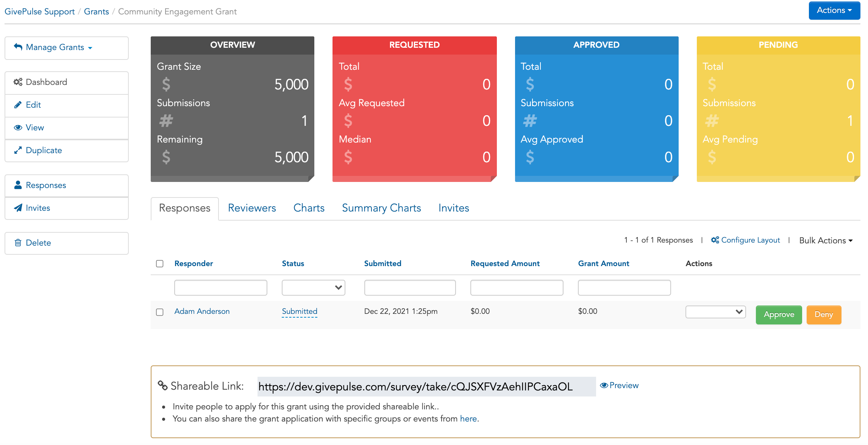The height and width of the screenshot is (445, 868).
Task: Click the Responder filter input field
Action: coord(220,288)
